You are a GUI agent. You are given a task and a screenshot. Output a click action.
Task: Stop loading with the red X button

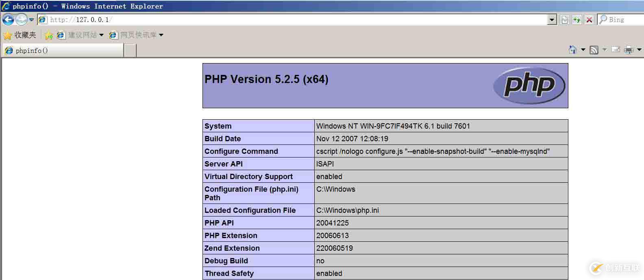coord(589,20)
